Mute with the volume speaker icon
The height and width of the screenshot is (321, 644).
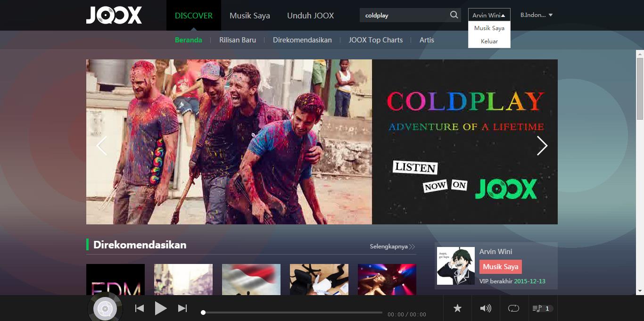[x=486, y=308]
